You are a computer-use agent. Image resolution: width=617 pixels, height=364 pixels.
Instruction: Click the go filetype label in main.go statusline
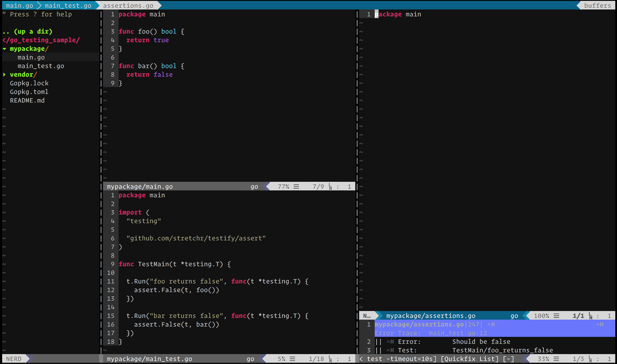click(254, 186)
